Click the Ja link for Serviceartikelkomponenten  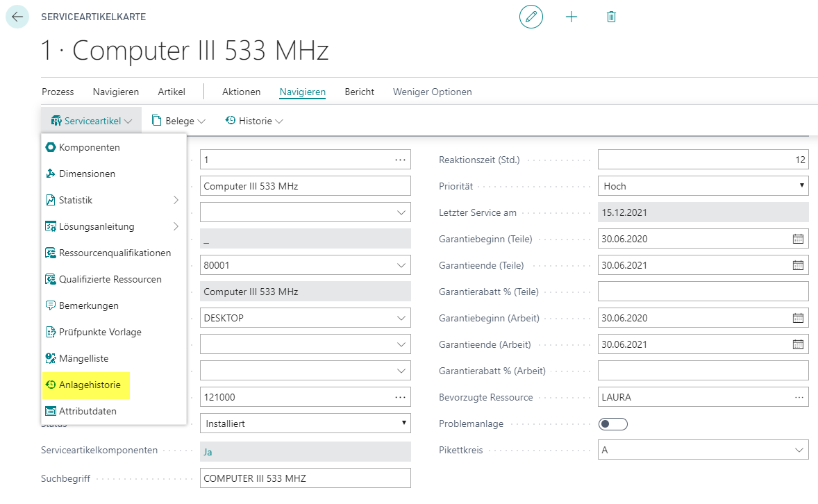coord(208,452)
